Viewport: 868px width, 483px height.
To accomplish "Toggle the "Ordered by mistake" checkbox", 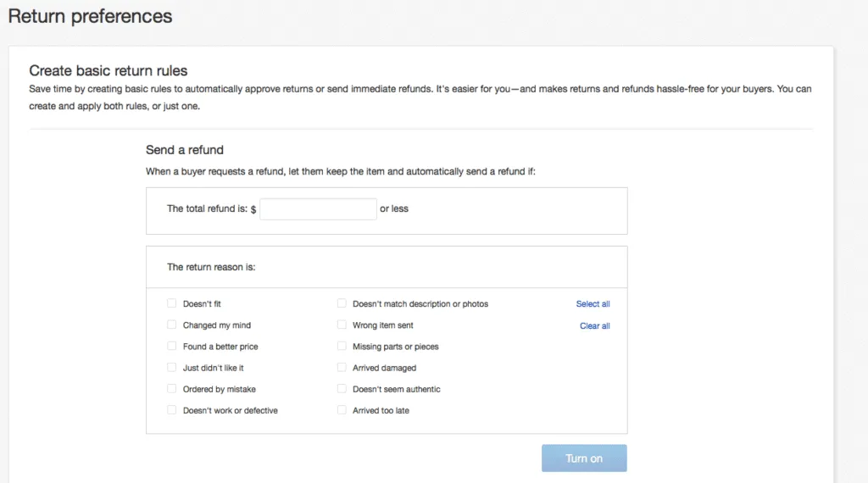I will [172, 389].
